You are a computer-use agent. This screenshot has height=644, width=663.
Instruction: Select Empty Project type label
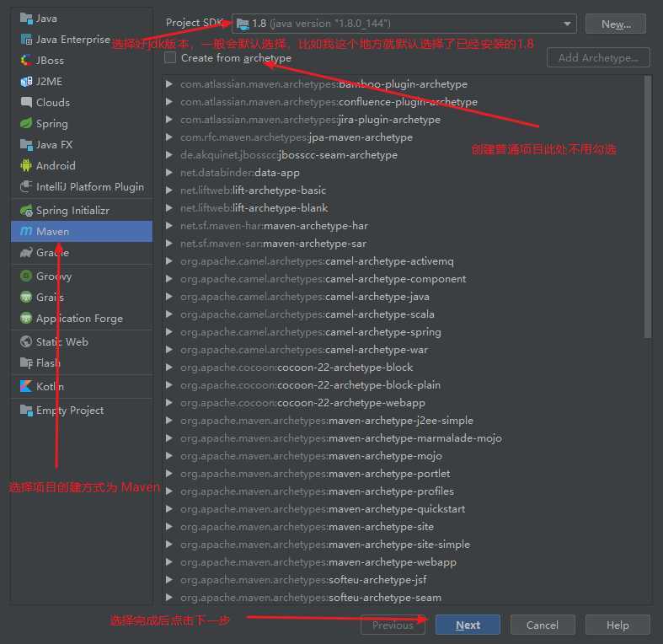[70, 411]
